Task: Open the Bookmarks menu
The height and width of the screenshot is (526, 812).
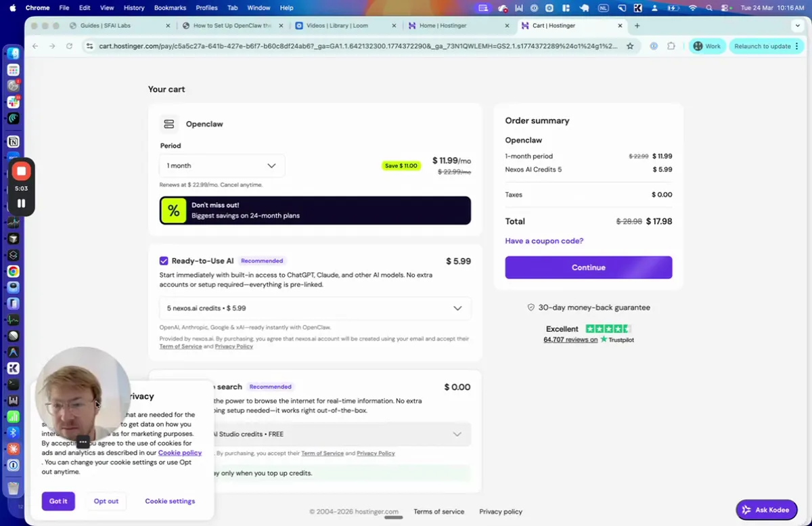Action: click(170, 7)
